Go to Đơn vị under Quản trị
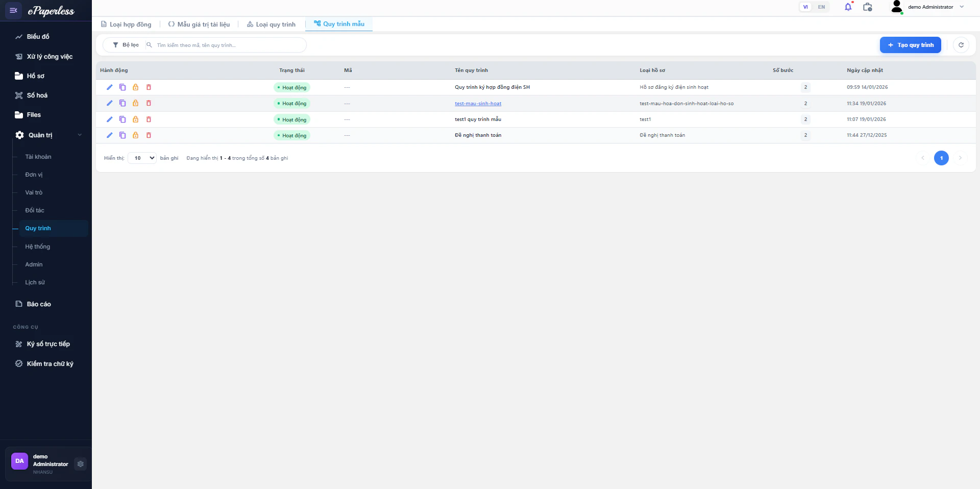This screenshot has height=489, width=980. coord(34,175)
